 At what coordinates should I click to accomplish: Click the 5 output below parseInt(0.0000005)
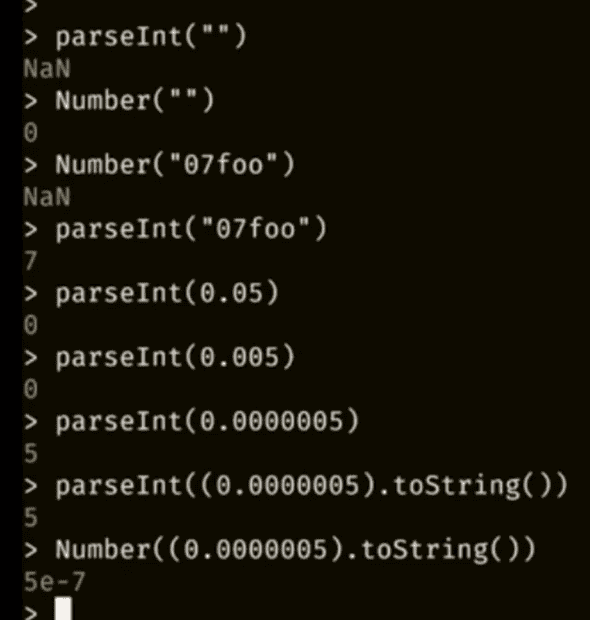31,453
